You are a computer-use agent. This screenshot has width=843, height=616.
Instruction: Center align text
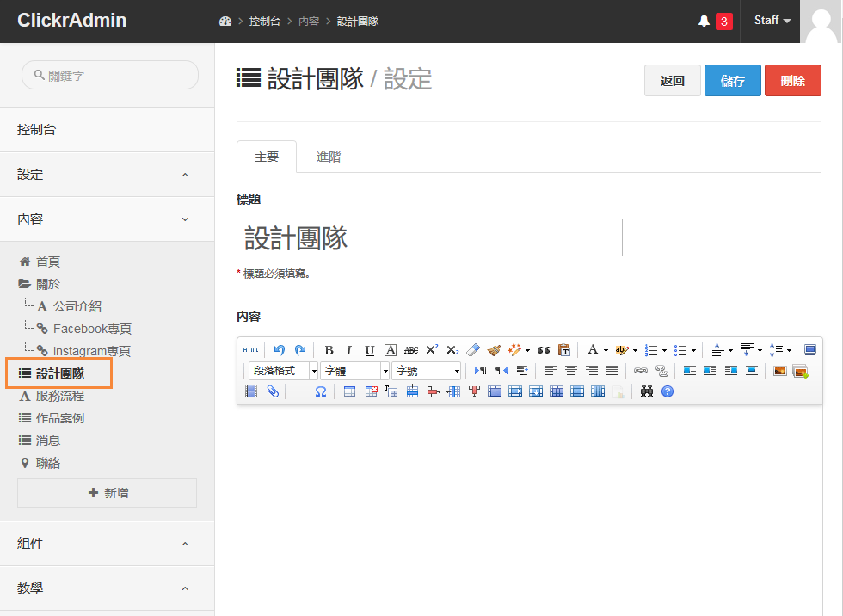coord(571,371)
